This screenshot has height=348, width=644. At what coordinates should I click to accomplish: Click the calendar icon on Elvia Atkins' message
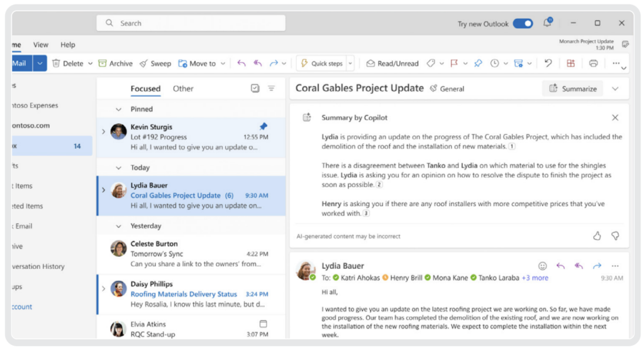[264, 324]
